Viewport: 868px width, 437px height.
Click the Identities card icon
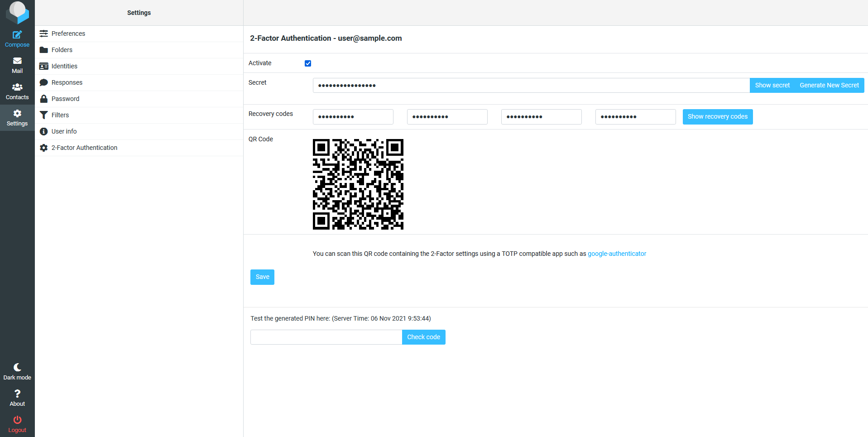pyautogui.click(x=44, y=66)
